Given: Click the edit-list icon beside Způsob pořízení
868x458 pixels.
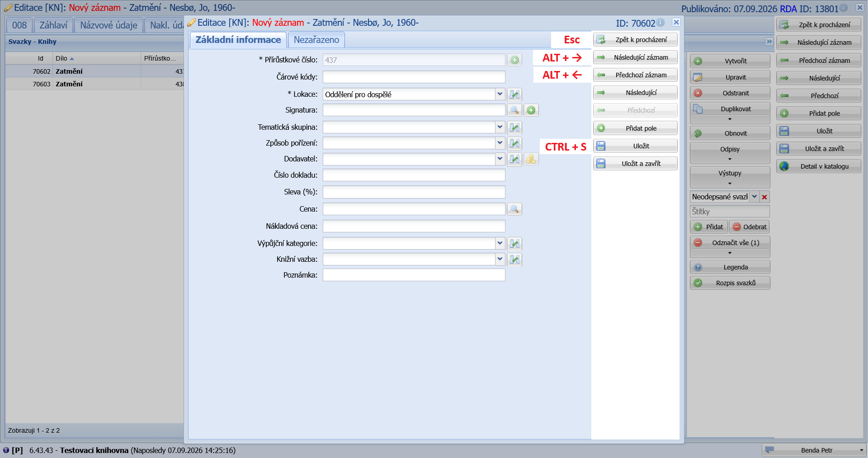Looking at the screenshot, I should (x=514, y=143).
